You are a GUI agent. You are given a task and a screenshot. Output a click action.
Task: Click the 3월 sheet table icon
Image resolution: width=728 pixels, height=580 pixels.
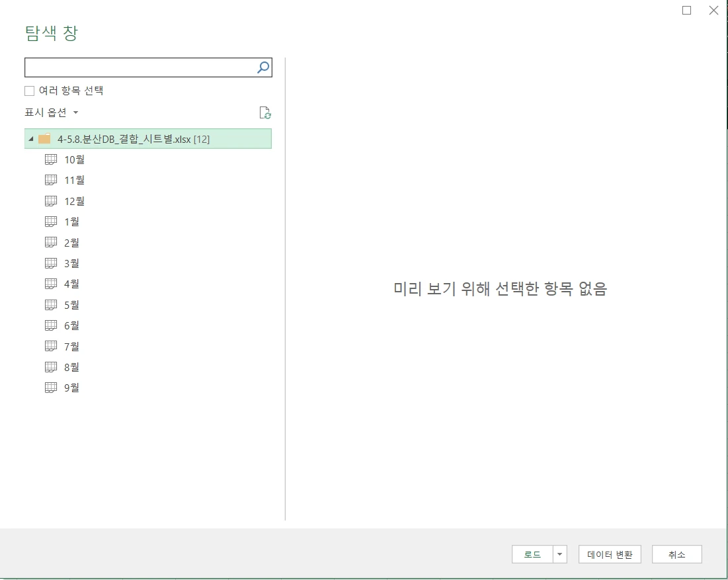coord(51,263)
